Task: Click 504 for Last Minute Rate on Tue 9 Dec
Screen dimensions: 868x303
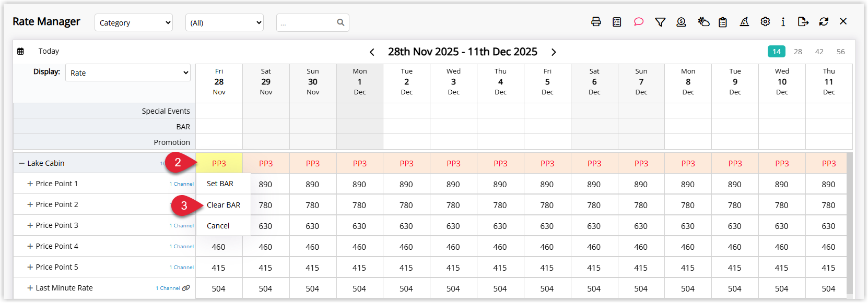Action: (x=735, y=288)
